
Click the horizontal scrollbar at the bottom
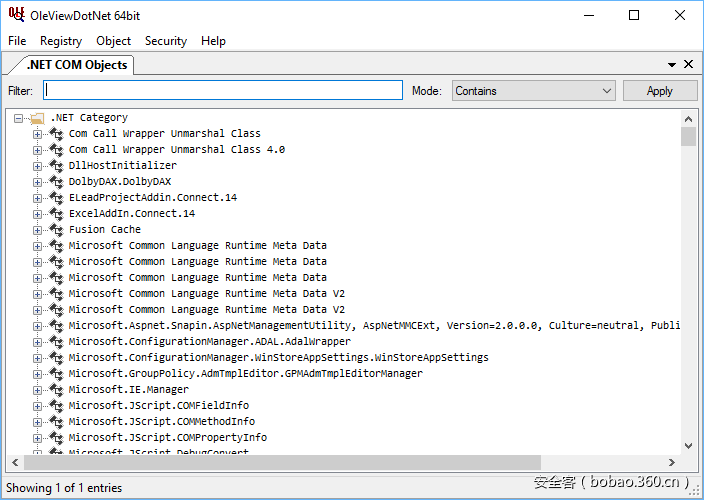280,463
